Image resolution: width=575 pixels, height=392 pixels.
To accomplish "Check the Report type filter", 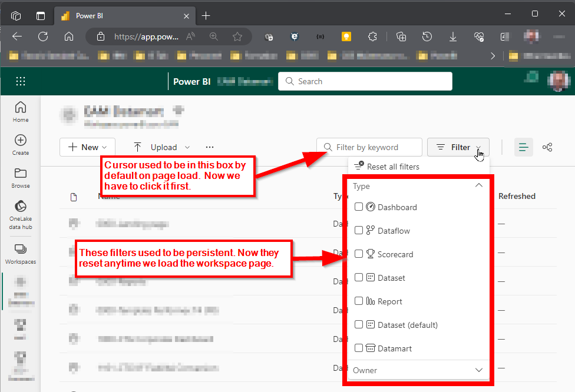I will tap(359, 301).
